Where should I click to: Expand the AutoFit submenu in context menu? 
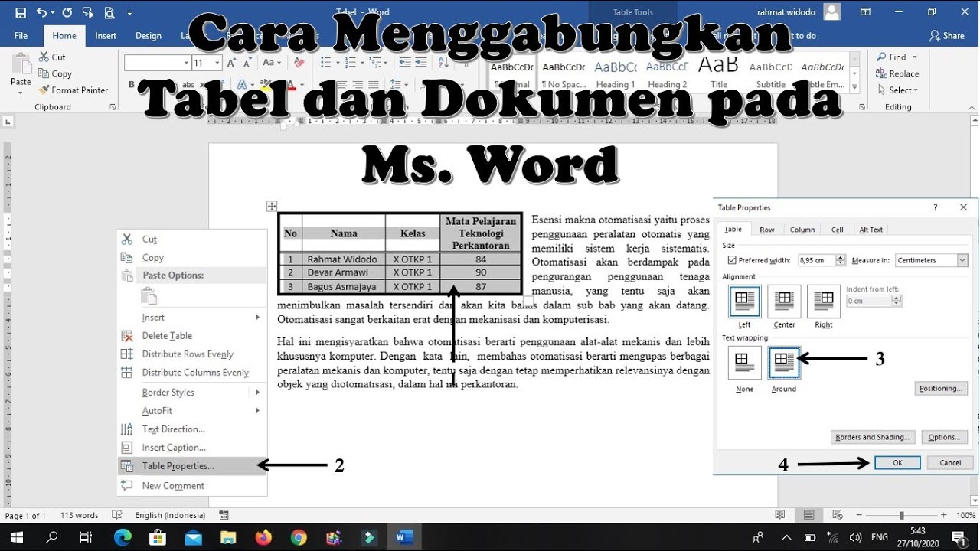[191, 410]
